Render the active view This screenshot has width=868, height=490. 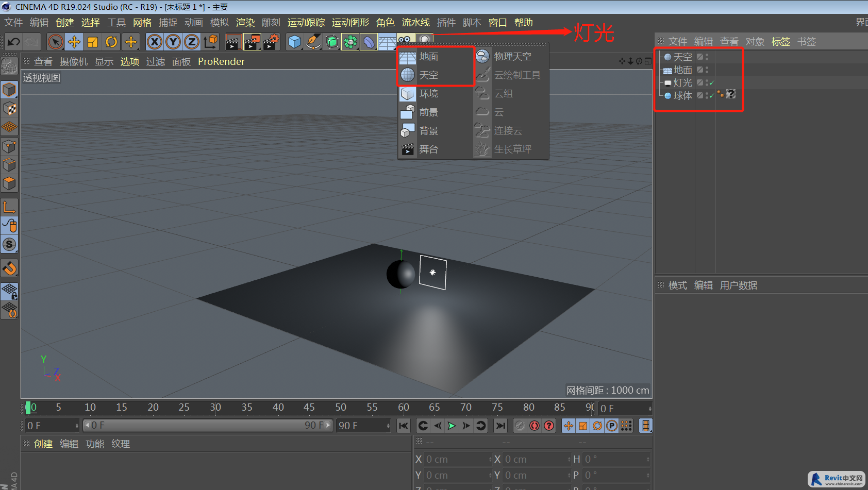233,42
